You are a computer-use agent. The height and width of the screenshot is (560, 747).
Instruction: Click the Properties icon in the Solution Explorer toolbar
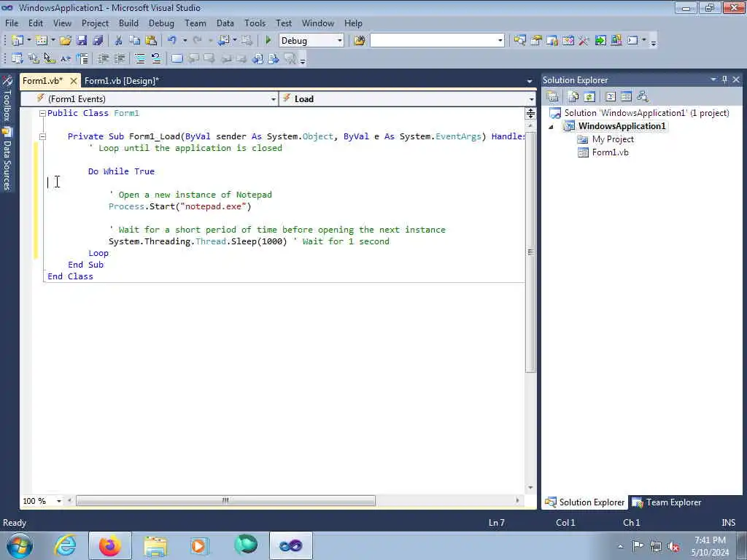tap(553, 97)
